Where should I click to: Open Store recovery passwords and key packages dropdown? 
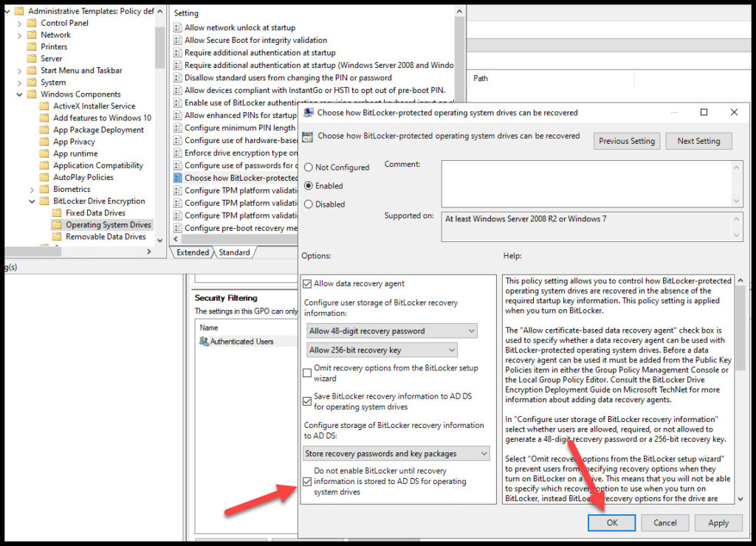396,454
